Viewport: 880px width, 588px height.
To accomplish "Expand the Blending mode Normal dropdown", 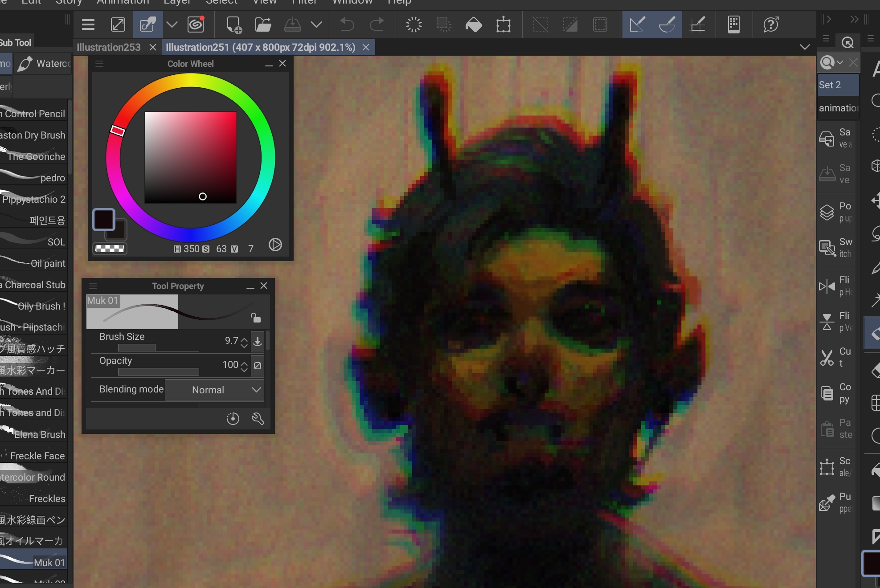I will [x=214, y=390].
